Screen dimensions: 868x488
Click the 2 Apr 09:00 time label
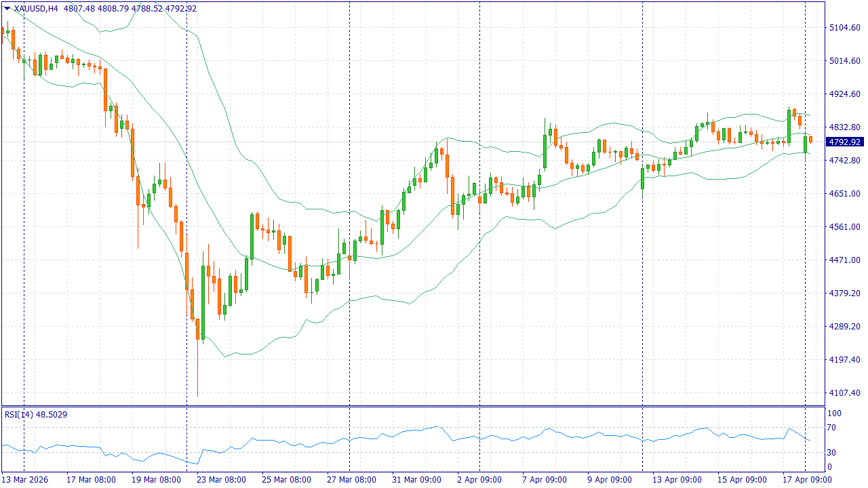pyautogui.click(x=479, y=480)
